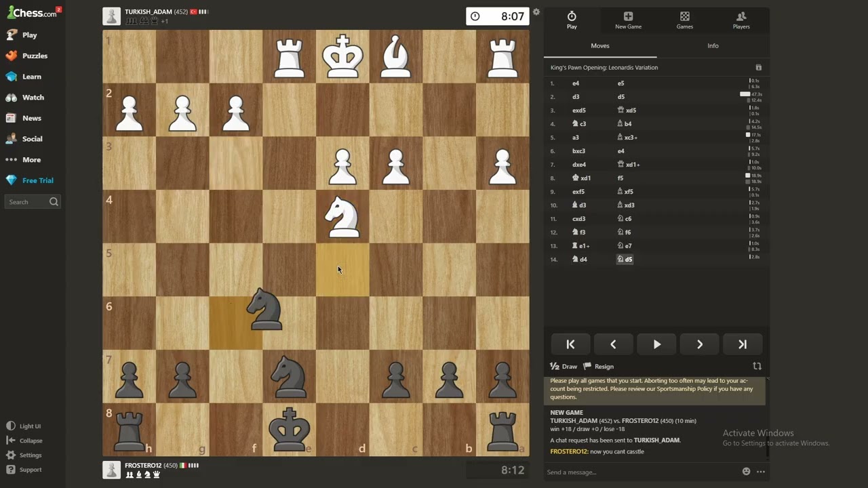This screenshot has height=488, width=868.
Task: Open the New Game tab
Action: coord(628,20)
